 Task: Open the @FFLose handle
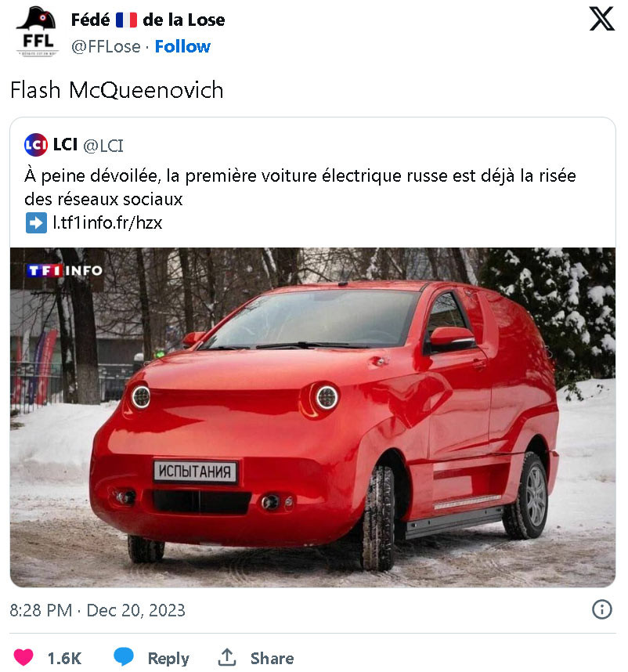coord(106,46)
